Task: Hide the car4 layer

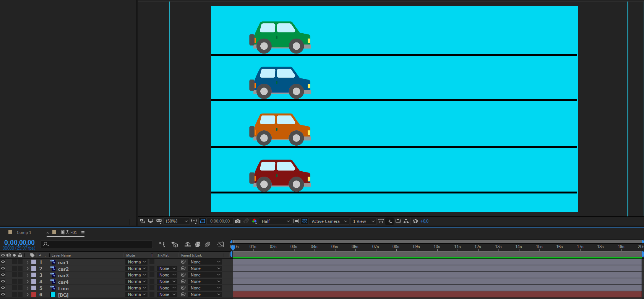Action: 3,281
